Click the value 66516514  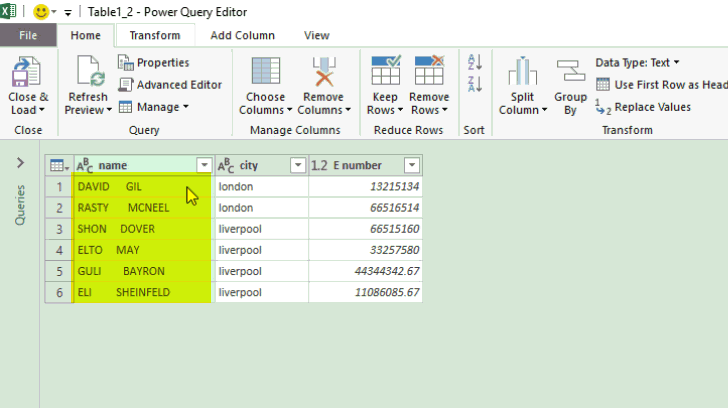click(394, 207)
